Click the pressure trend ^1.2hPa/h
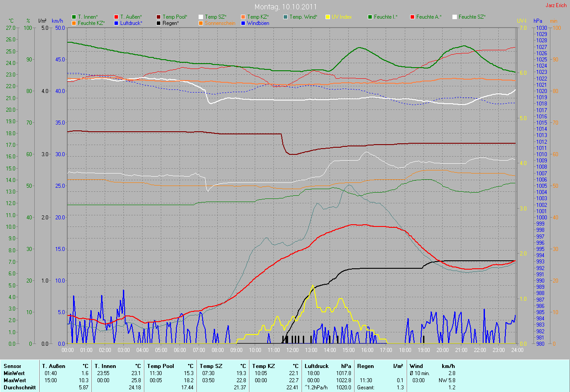Image resolution: width=570 pixels, height=392 pixels. coord(316,388)
